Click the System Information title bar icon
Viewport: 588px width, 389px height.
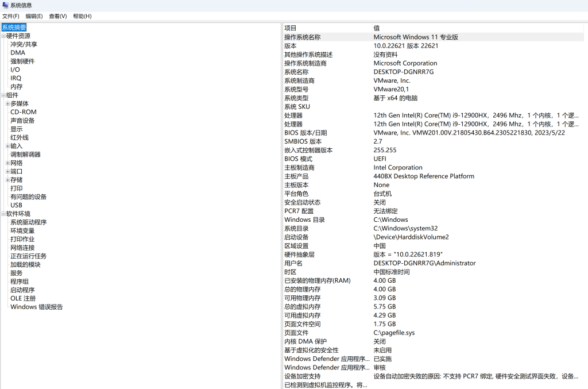point(5,5)
